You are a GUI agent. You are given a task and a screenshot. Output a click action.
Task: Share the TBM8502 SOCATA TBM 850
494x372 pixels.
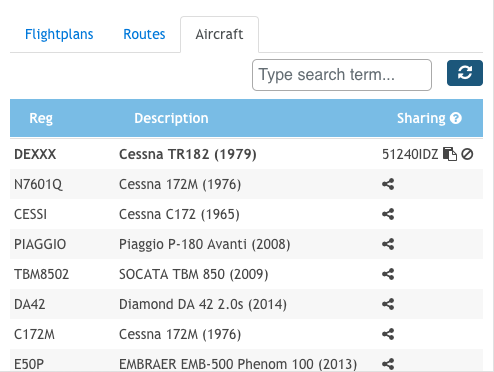point(388,274)
